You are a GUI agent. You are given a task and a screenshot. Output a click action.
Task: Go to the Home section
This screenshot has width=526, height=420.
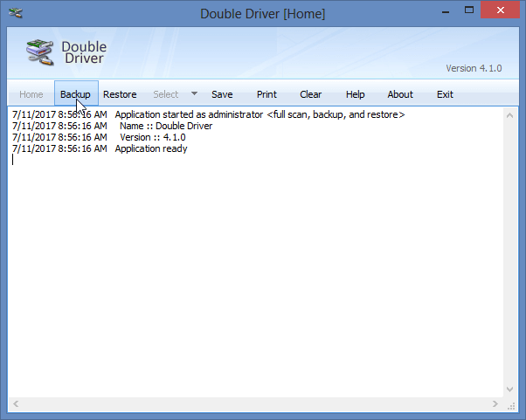(31, 94)
